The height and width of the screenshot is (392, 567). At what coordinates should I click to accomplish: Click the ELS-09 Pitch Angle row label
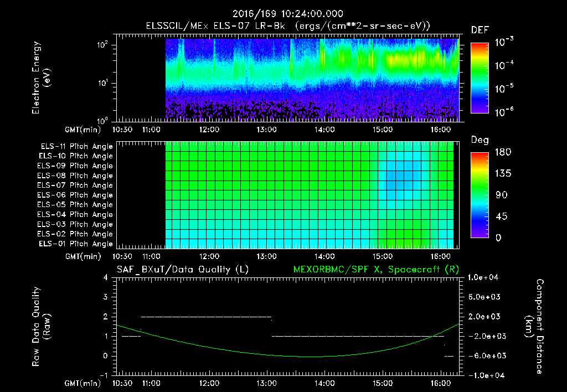pyautogui.click(x=75, y=166)
